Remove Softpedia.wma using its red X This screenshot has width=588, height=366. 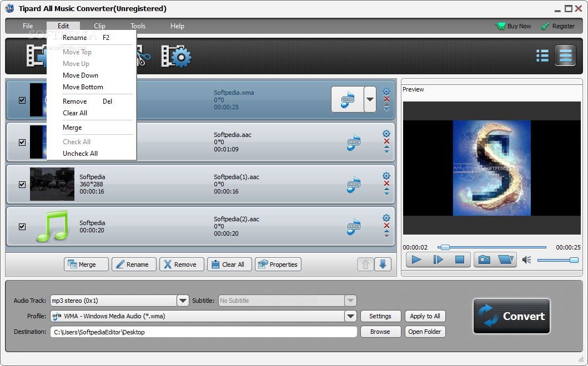click(x=386, y=99)
